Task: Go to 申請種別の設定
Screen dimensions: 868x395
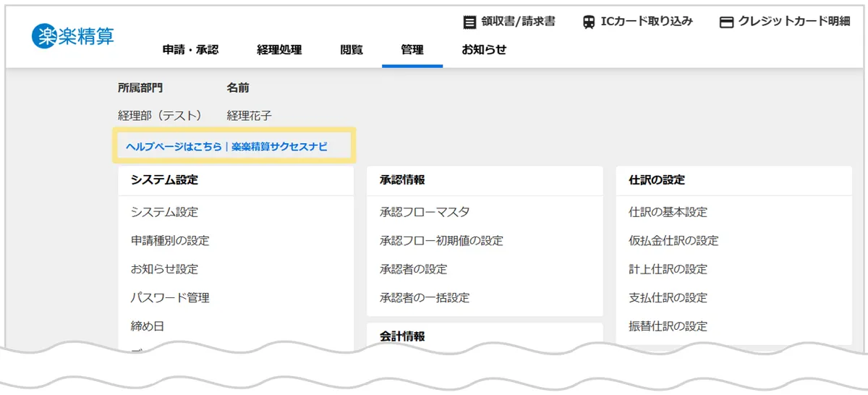Action: coord(170,241)
